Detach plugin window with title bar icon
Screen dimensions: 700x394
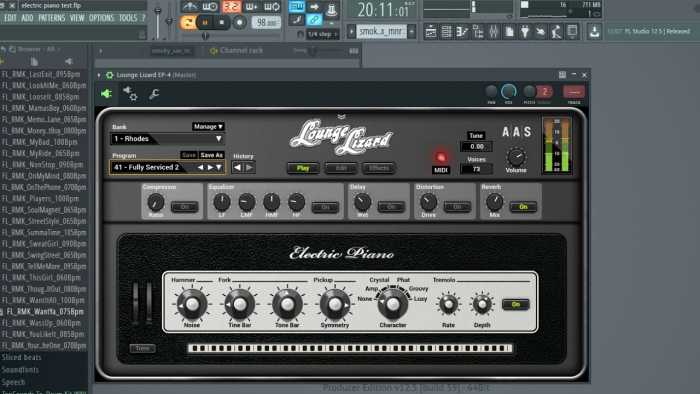point(562,75)
